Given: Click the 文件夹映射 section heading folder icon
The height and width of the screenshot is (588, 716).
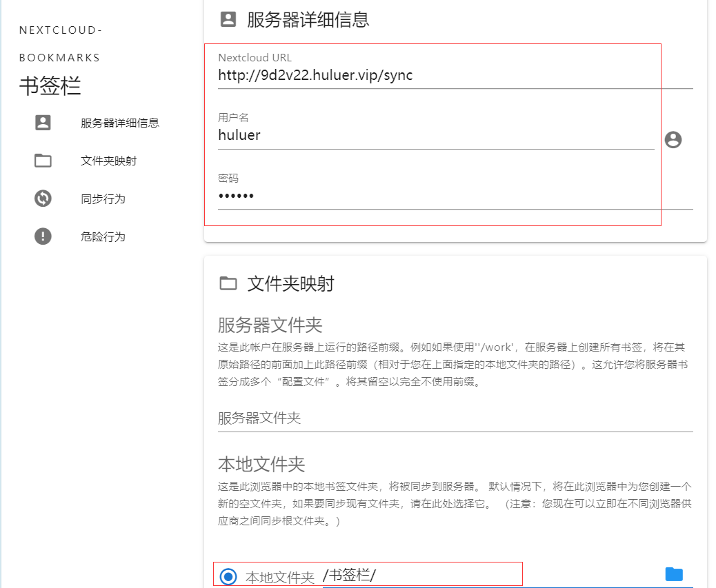Looking at the screenshot, I should pyautogui.click(x=228, y=283).
